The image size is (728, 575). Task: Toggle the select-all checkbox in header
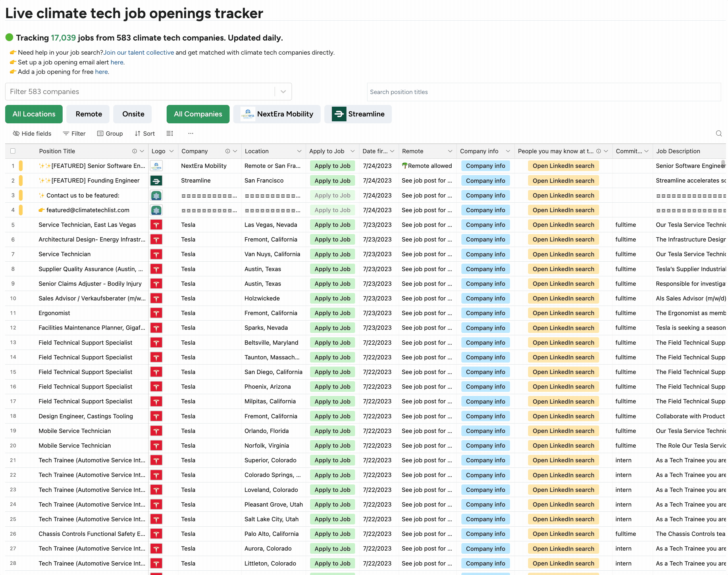pos(13,151)
